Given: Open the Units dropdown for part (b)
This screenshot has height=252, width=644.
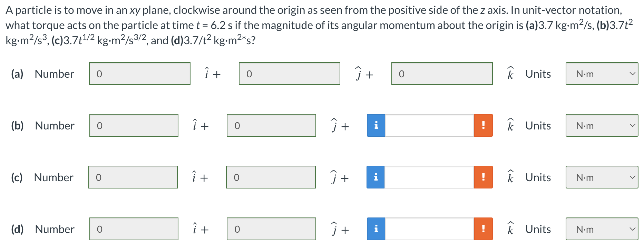Looking at the screenshot, I should point(602,126).
